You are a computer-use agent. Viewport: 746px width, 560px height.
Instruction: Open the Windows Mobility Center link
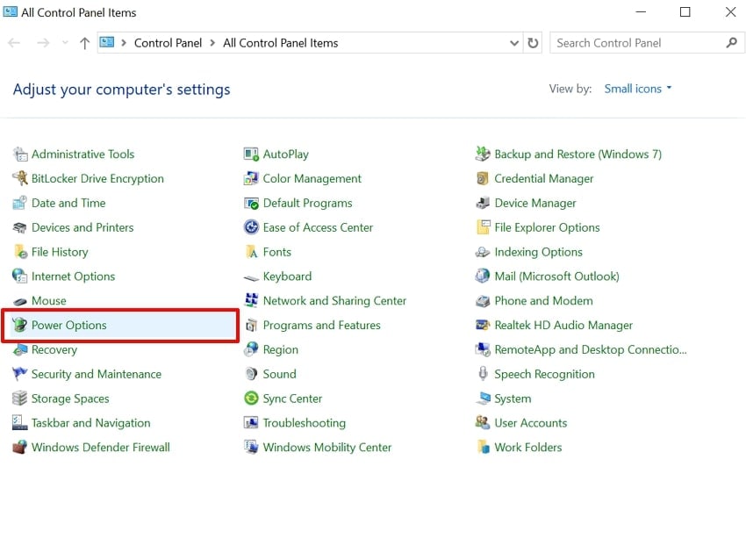(x=327, y=448)
